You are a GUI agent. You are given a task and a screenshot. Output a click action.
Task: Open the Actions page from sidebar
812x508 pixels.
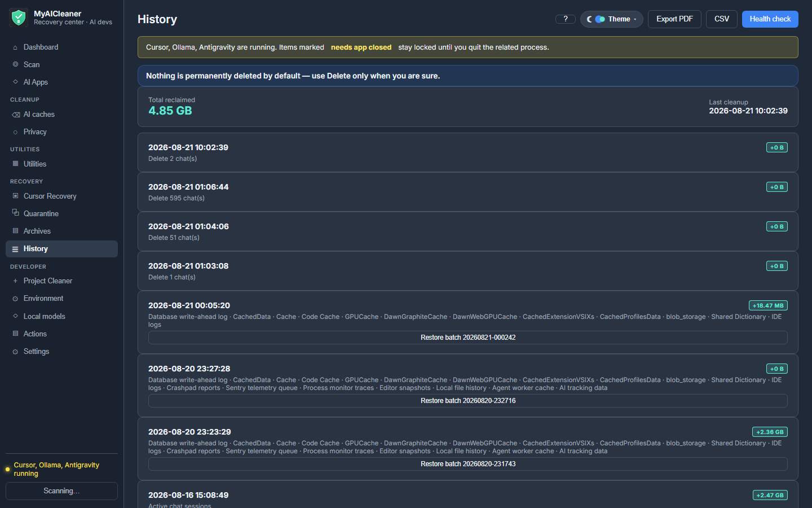[x=61, y=334]
